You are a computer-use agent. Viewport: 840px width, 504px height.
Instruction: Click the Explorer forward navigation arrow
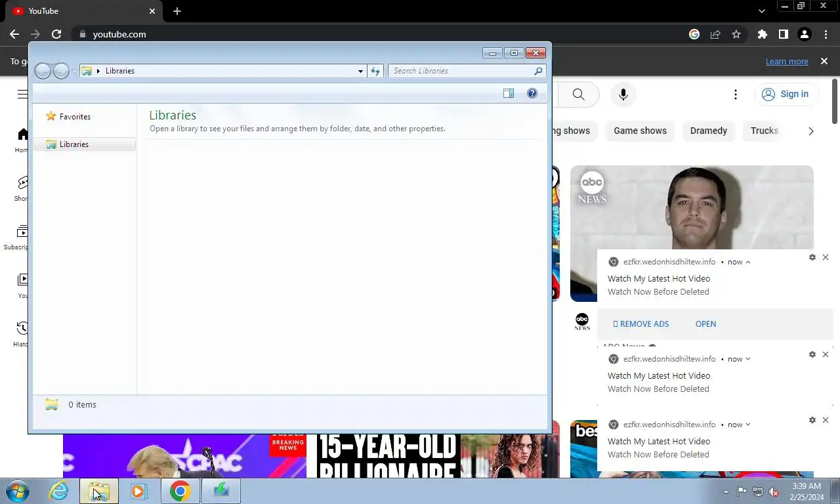61,71
